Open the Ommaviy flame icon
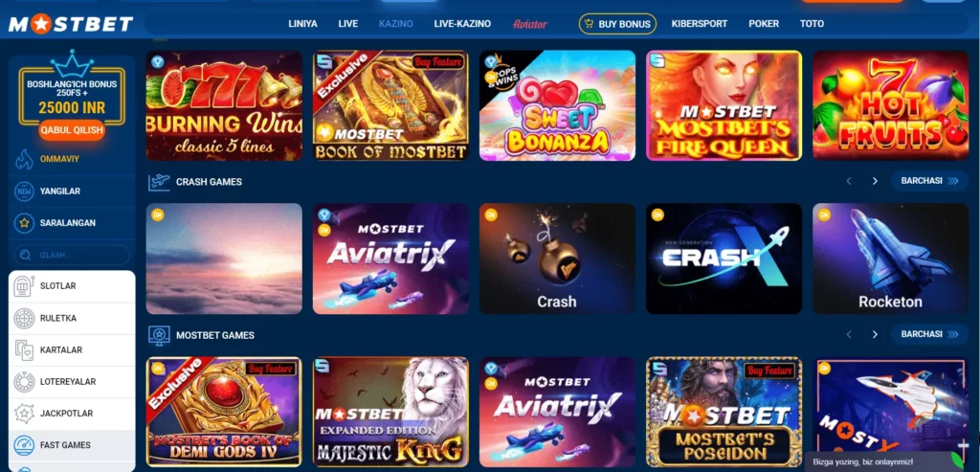 pos(24,160)
